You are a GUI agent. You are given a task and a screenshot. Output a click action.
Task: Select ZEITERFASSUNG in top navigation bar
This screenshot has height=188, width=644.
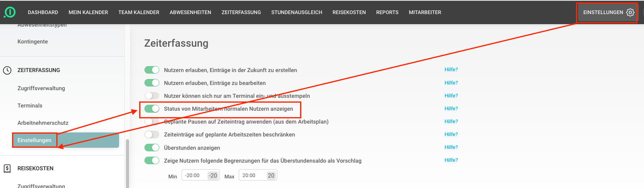click(241, 12)
